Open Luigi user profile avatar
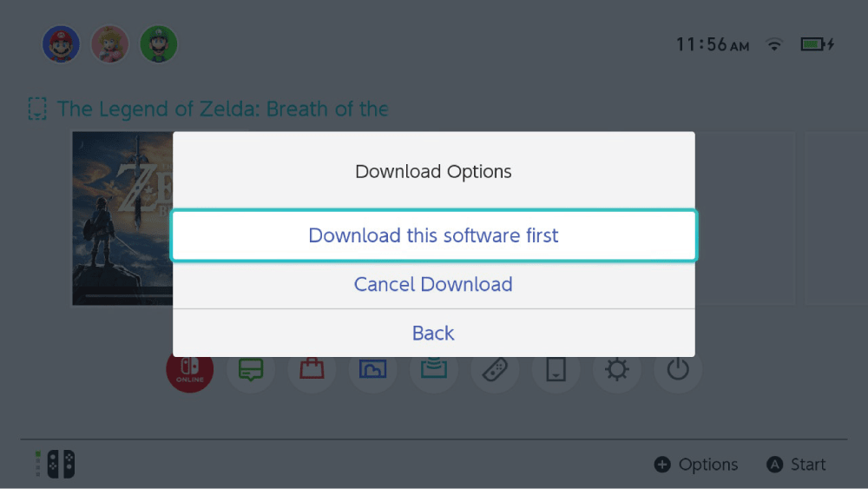The image size is (868, 489). point(159,43)
